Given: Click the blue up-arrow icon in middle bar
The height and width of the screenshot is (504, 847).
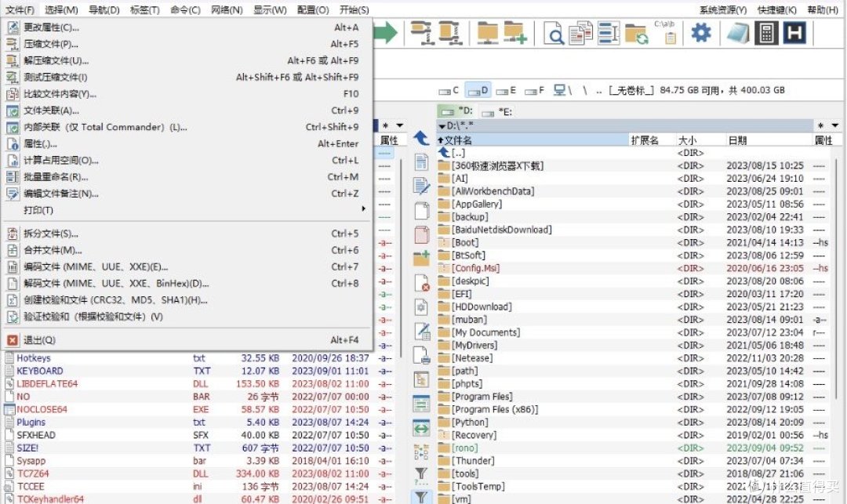Looking at the screenshot, I should [421, 138].
